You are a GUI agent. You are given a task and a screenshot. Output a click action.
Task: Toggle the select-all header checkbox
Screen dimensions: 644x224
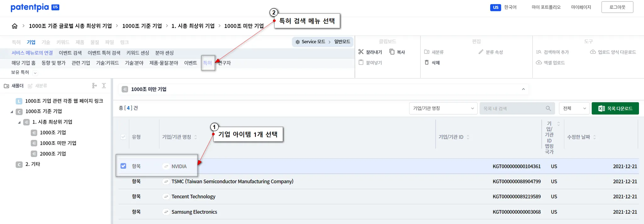(x=123, y=137)
